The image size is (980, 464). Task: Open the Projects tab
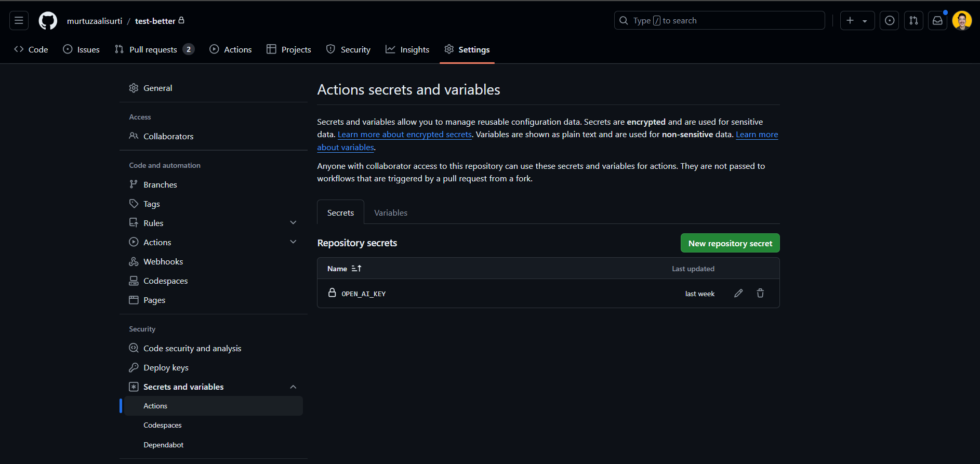289,49
